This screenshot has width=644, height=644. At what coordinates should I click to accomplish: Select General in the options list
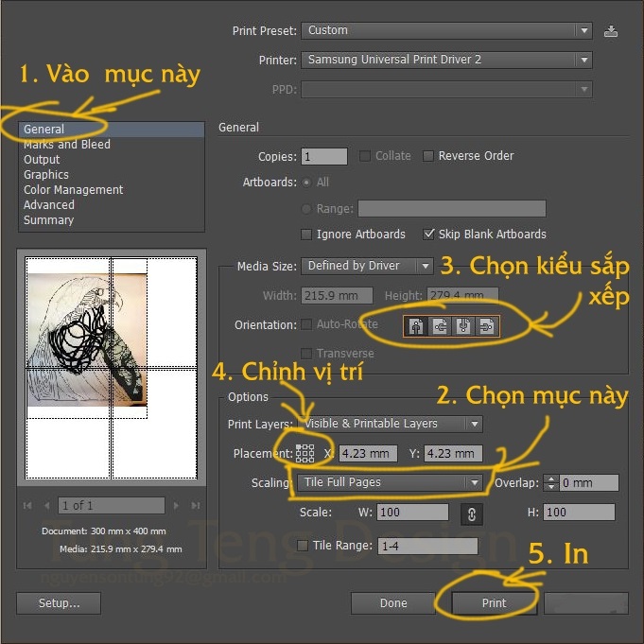pos(112,130)
